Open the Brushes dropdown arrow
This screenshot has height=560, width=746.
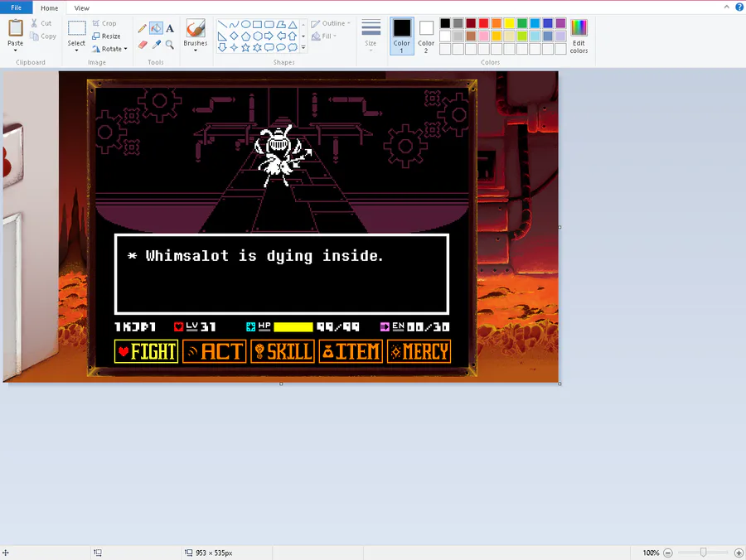point(196,50)
